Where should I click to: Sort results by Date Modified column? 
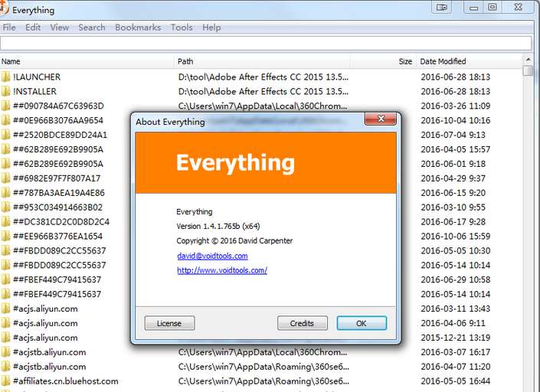tap(469, 61)
